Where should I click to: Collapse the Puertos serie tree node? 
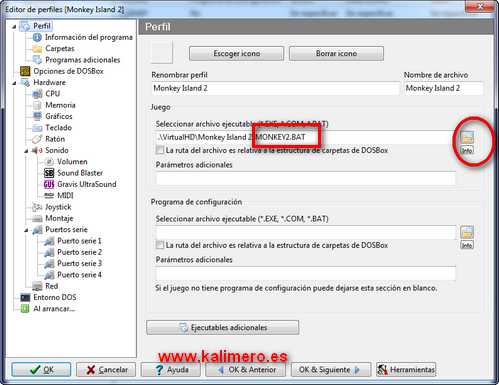(26, 230)
